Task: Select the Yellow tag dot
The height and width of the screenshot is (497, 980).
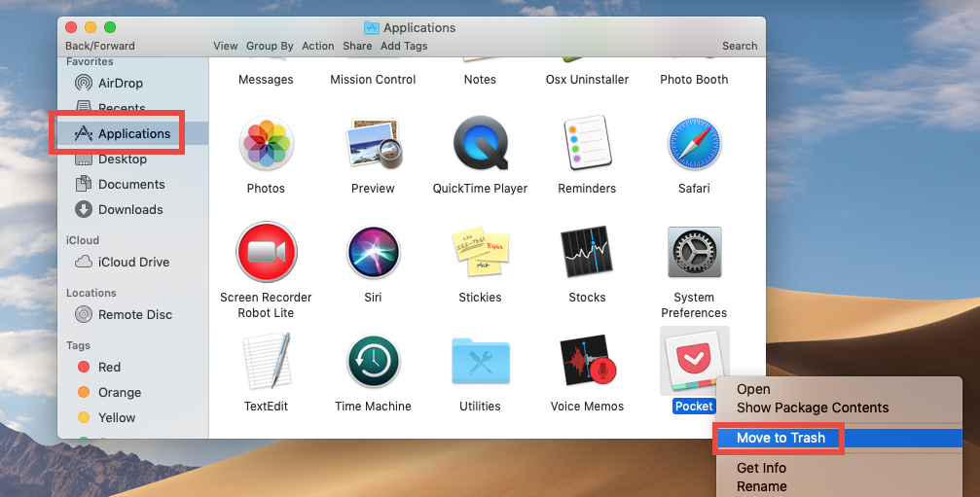Action: (83, 417)
